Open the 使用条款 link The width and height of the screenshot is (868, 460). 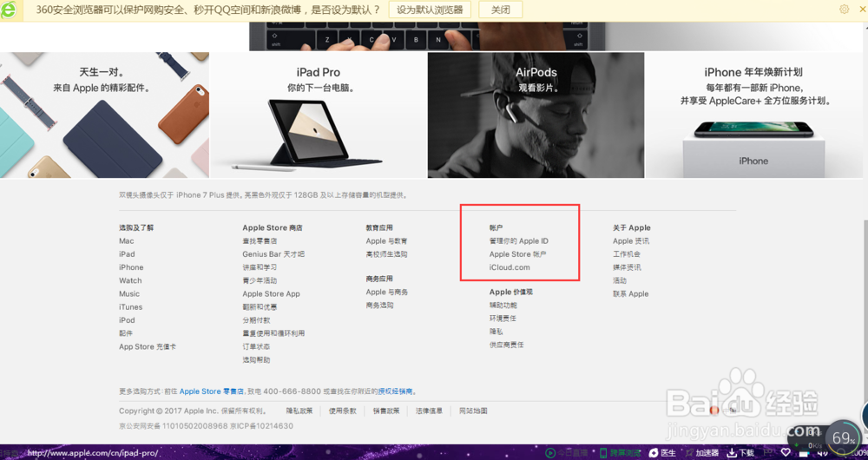(343, 411)
